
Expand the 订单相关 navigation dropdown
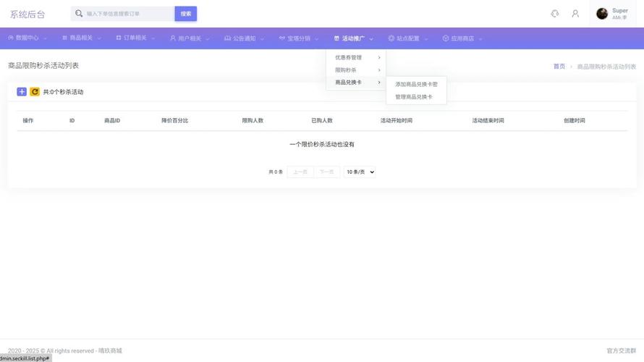point(135,38)
